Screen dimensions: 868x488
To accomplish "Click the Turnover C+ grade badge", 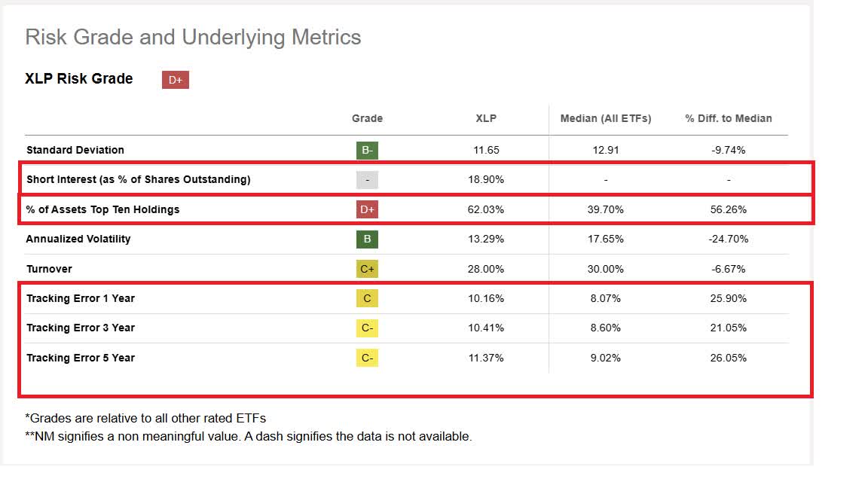I will click(367, 269).
